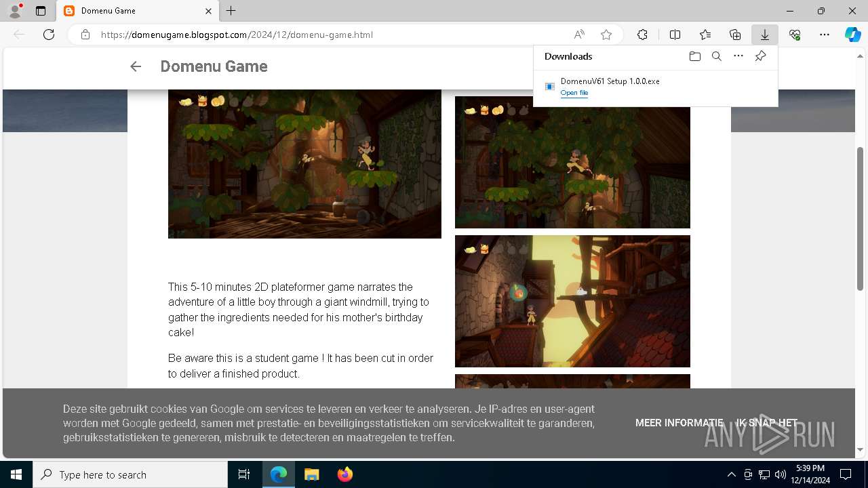Open the Windows Start menu
Viewport: 868px width, 488px height.
tap(16, 474)
